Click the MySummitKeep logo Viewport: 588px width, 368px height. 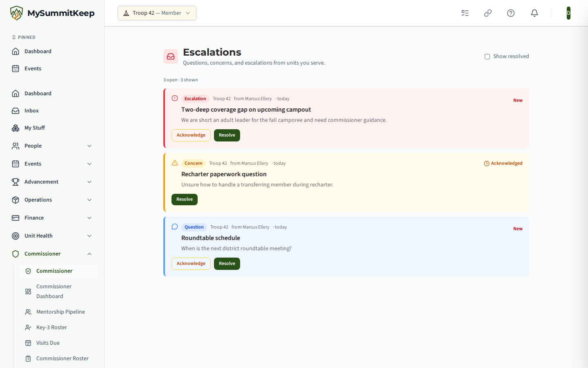52,13
